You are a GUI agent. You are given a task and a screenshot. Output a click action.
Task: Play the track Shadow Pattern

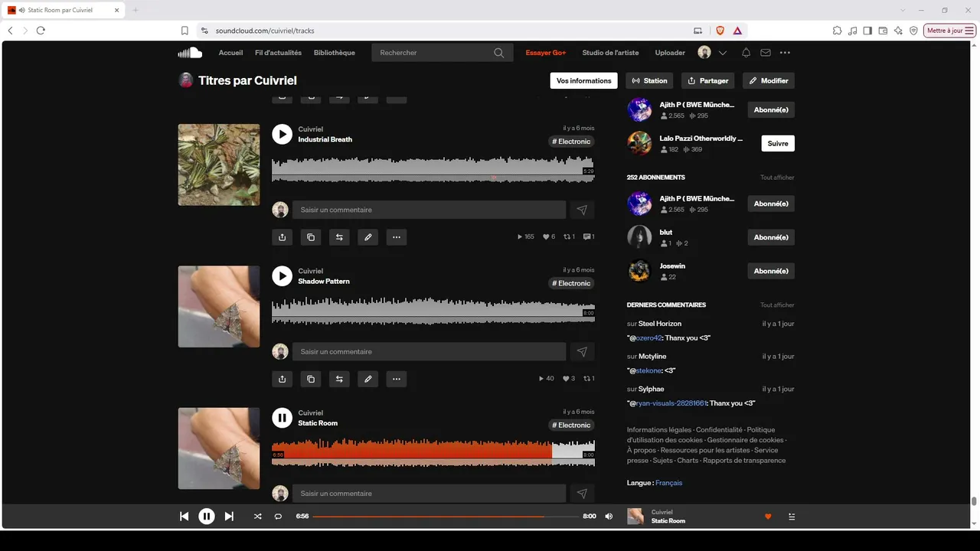[282, 275]
